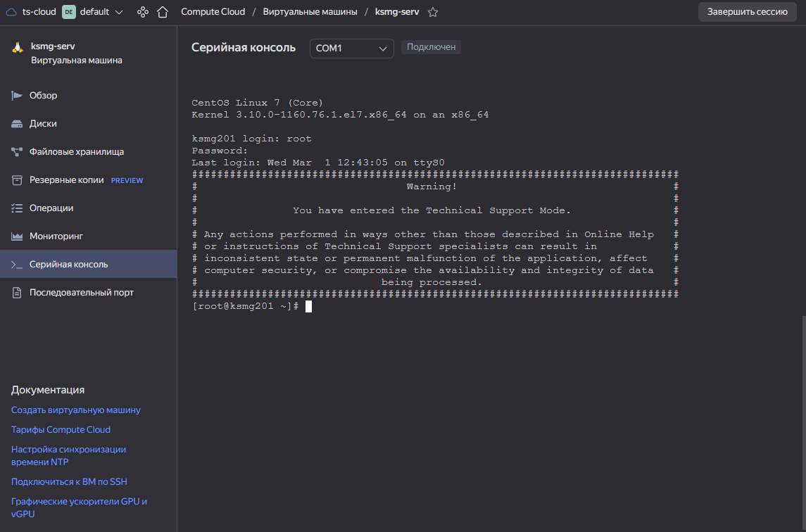Click the Документация heading
The width and height of the screenshot is (806, 532).
48,390
